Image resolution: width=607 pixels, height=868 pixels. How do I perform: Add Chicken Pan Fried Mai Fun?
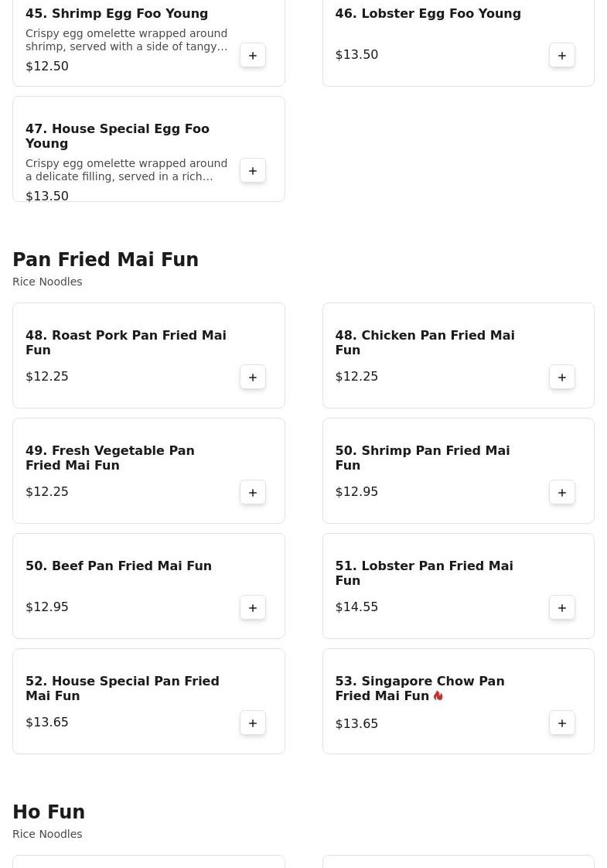[x=562, y=378]
